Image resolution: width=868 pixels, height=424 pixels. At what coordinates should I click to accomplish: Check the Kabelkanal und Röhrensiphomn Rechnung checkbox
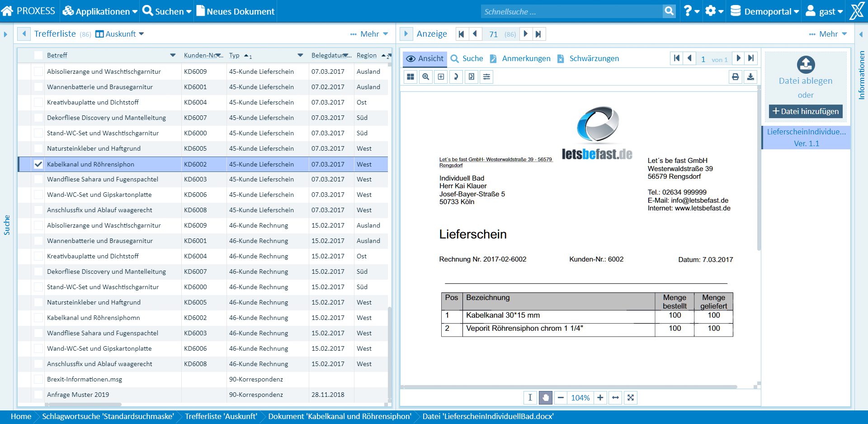38,318
